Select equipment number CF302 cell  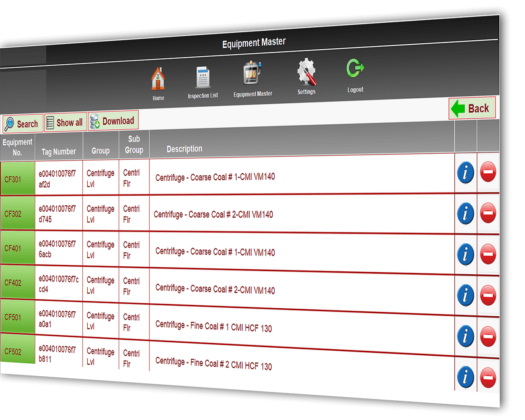pyautogui.click(x=18, y=213)
